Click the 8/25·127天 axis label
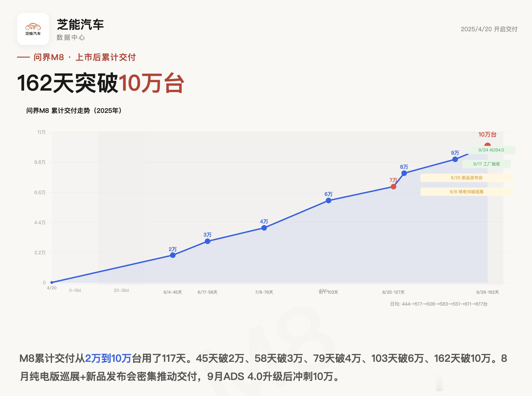This screenshot has width=532, height=396. click(x=393, y=292)
